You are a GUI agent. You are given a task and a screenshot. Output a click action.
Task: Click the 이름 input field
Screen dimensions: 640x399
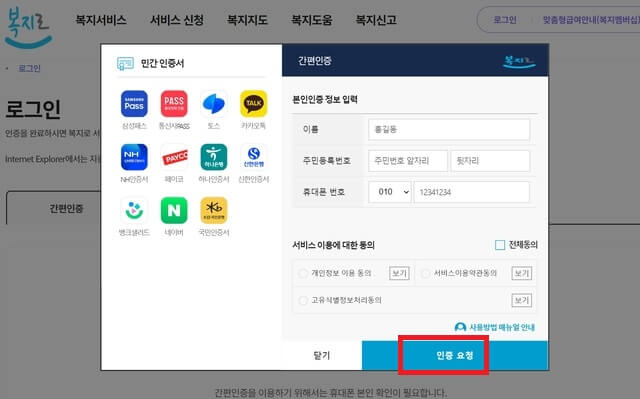click(x=449, y=130)
